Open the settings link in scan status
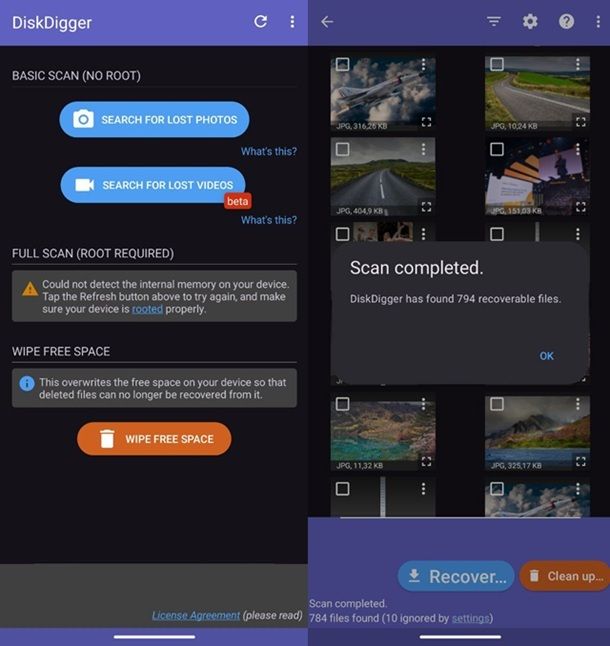610x646 pixels. click(470, 618)
